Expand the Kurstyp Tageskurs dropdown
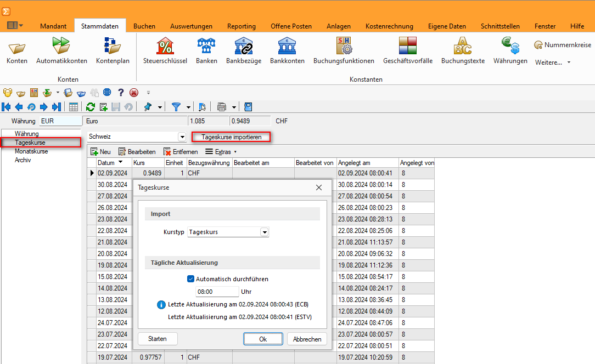Screen dimensions: 595x364 pos(265,232)
